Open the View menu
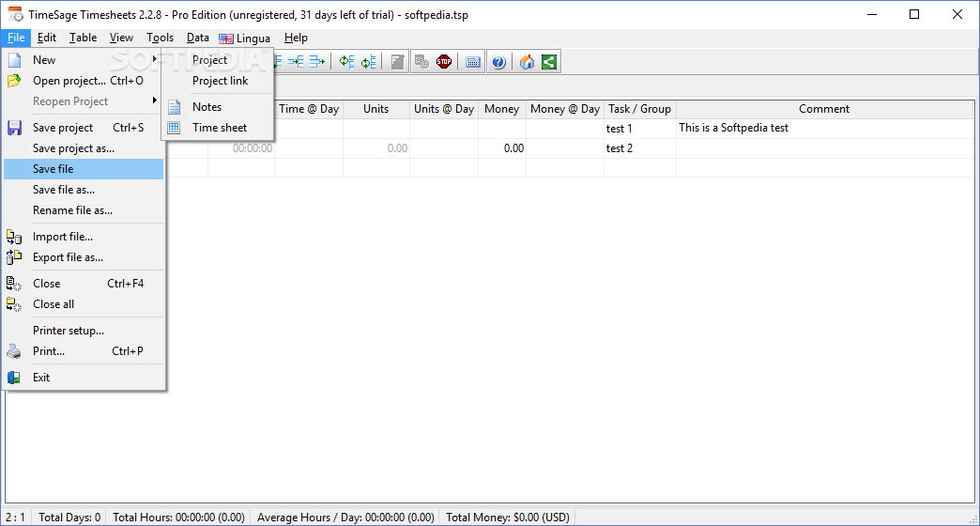The width and height of the screenshot is (980, 526). (121, 38)
